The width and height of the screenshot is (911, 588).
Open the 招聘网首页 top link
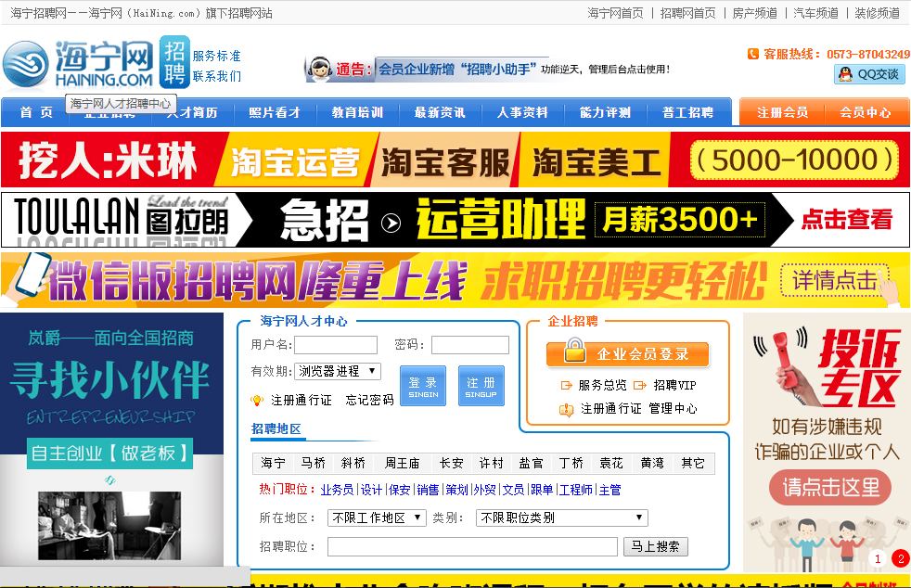(688, 13)
